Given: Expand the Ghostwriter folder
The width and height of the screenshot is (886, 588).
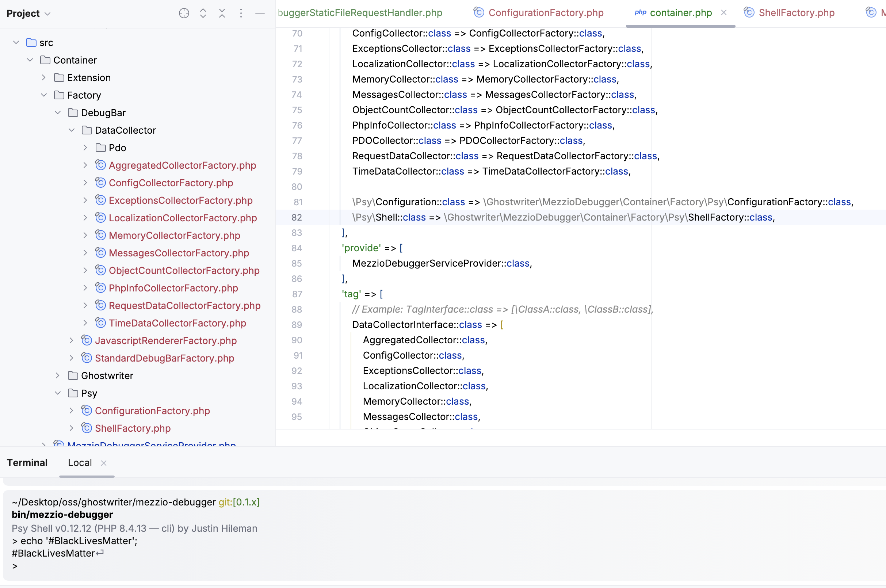Looking at the screenshot, I should point(57,375).
